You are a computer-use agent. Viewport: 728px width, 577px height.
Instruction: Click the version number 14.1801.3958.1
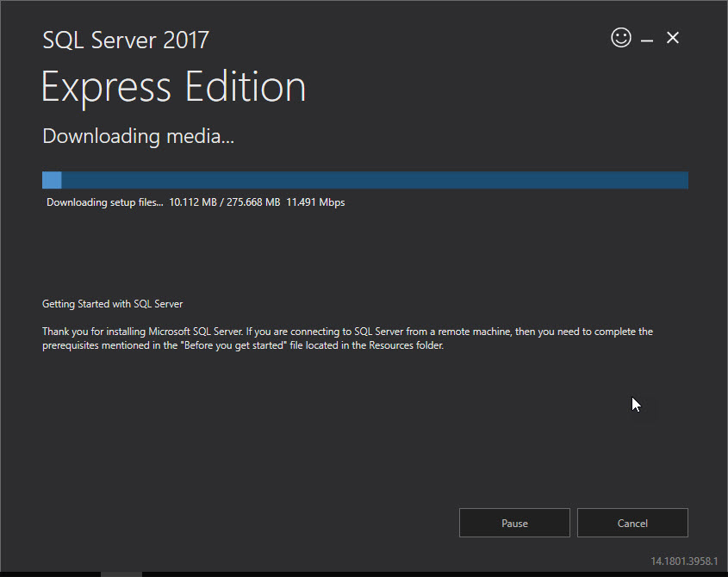click(684, 561)
